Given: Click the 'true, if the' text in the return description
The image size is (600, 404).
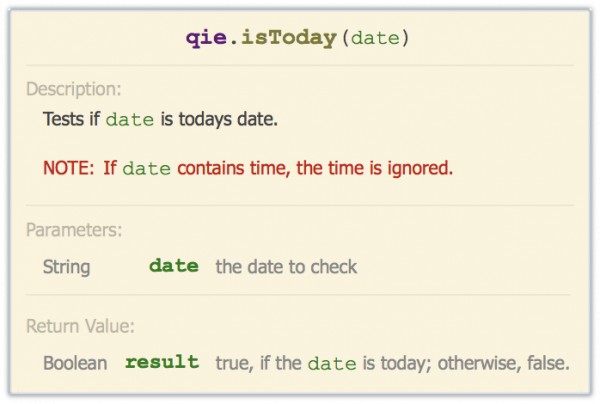Looking at the screenshot, I should (258, 363).
